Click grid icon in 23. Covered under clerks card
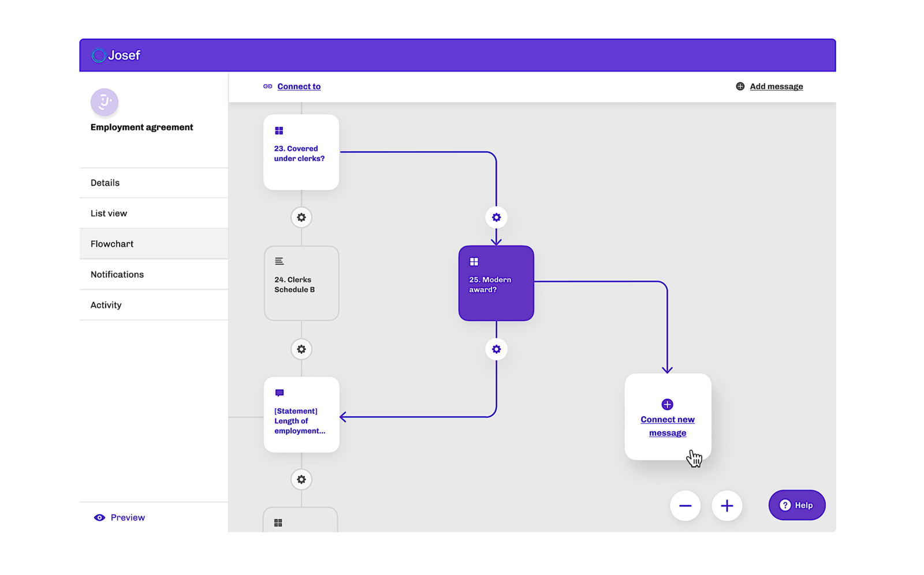This screenshot has height=575, width=924. (x=279, y=131)
